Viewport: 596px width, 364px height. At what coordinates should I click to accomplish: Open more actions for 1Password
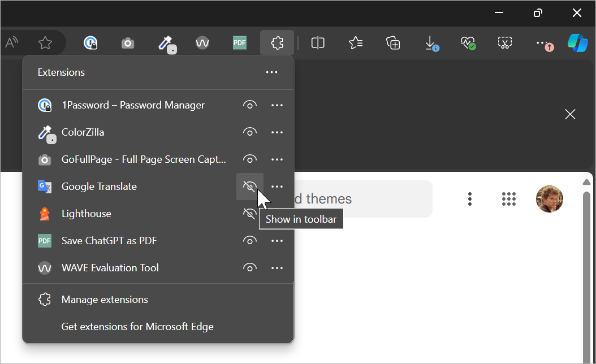pyautogui.click(x=277, y=105)
